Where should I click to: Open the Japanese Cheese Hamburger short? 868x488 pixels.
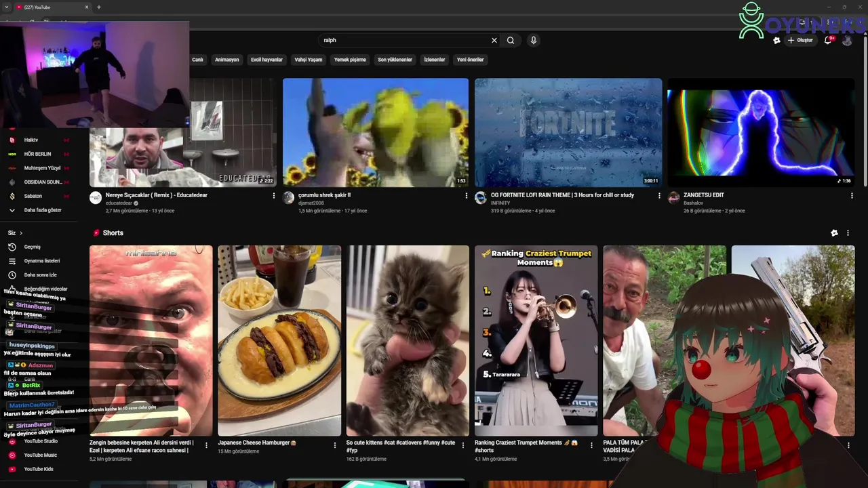tap(279, 341)
